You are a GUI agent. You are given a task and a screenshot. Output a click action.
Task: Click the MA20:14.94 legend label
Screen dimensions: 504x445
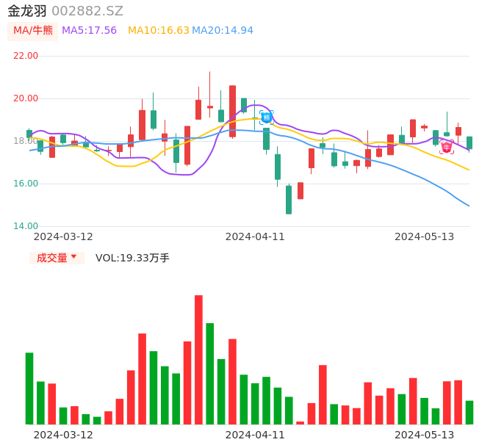coord(223,30)
